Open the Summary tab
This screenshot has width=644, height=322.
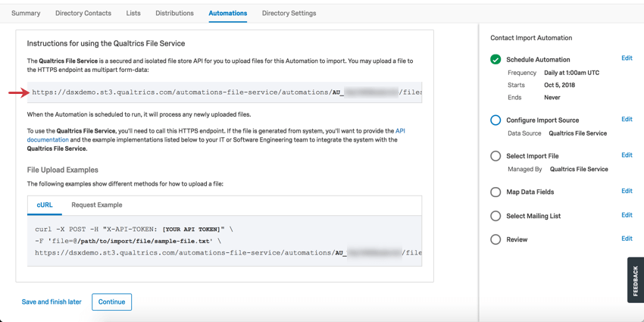click(26, 13)
